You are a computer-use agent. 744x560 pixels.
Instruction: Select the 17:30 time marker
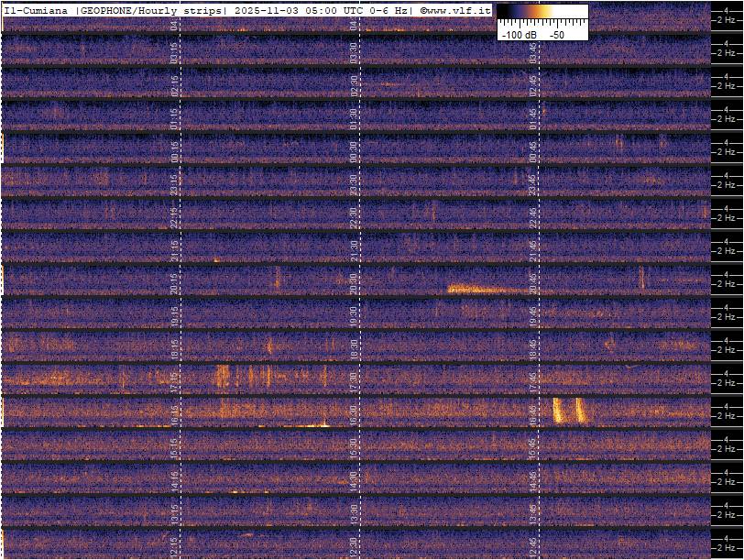pyautogui.click(x=355, y=380)
